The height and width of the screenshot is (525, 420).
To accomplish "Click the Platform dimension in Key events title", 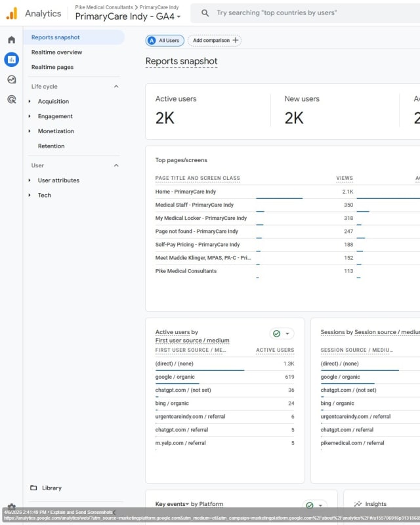I will point(211,504).
